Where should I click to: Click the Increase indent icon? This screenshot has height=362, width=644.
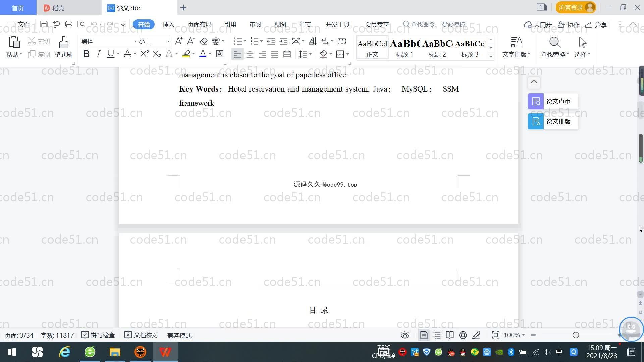[284, 41]
